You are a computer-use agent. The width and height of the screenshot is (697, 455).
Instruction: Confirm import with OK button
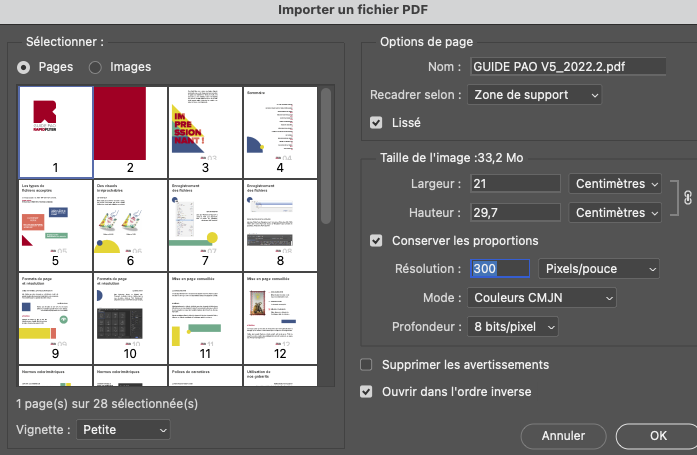[x=656, y=436]
